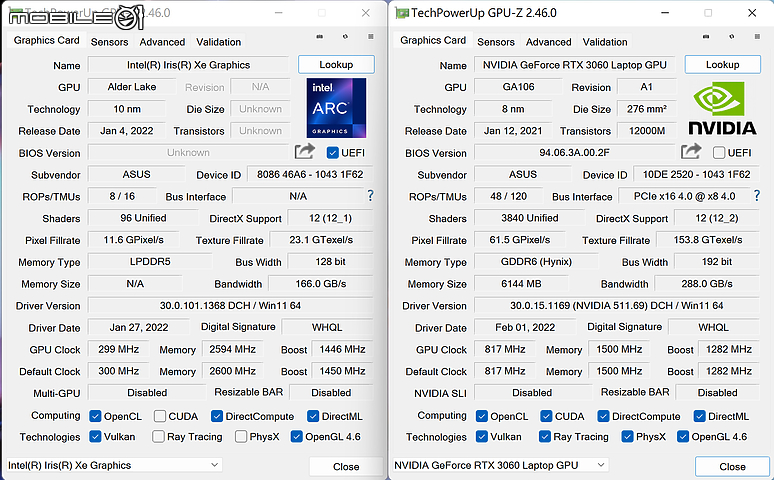
Task: Click BIOS Version field 94.06.3A.00.2F
Action: click(575, 153)
